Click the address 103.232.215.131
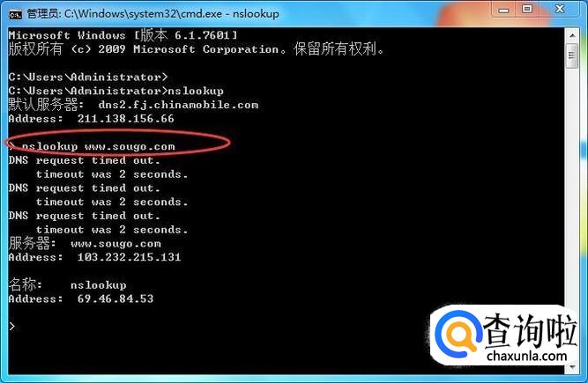588x383 pixels. click(x=129, y=257)
